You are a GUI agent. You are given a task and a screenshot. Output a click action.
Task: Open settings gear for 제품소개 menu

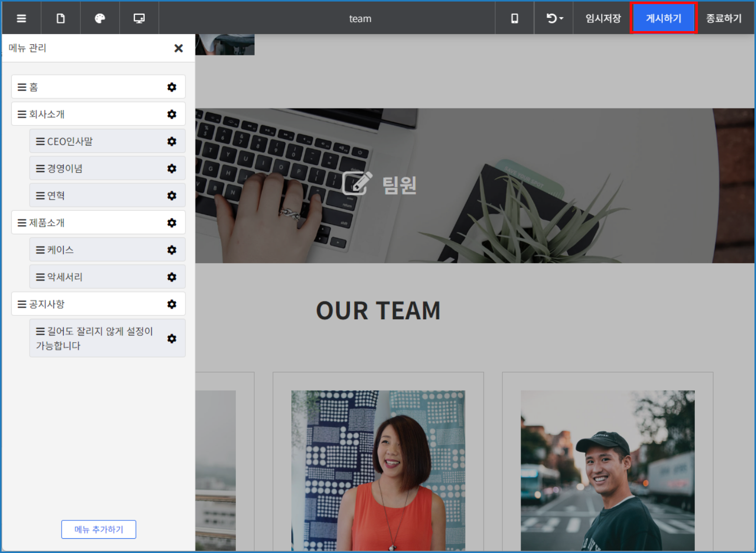[172, 223]
